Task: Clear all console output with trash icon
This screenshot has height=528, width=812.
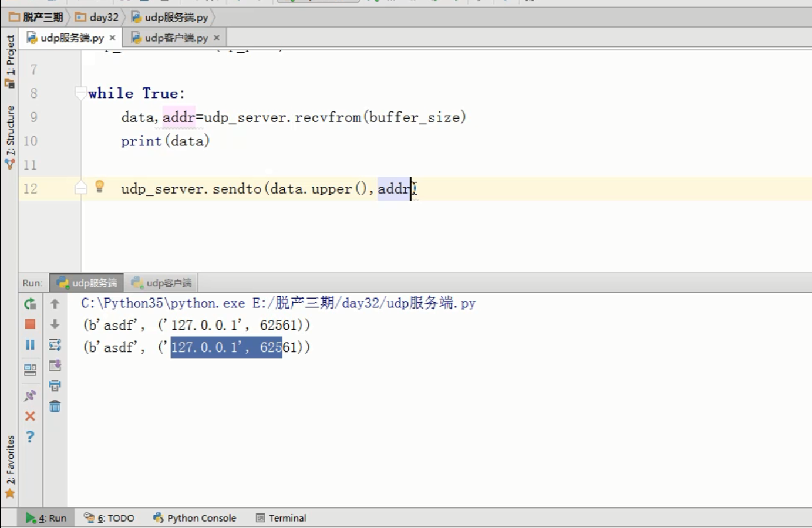Action: (55, 406)
